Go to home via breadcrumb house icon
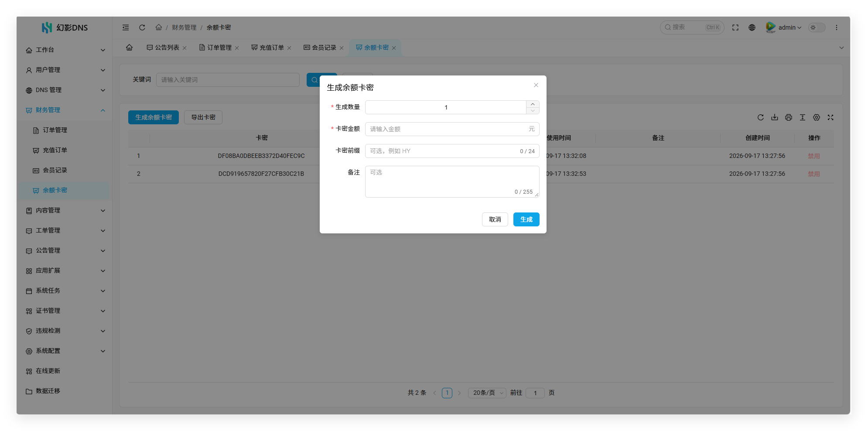 coord(159,27)
